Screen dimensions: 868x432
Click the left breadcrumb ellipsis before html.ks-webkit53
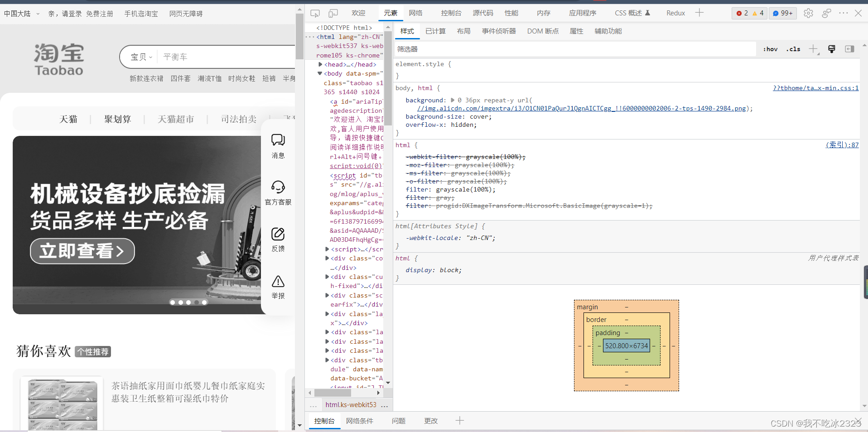(313, 405)
